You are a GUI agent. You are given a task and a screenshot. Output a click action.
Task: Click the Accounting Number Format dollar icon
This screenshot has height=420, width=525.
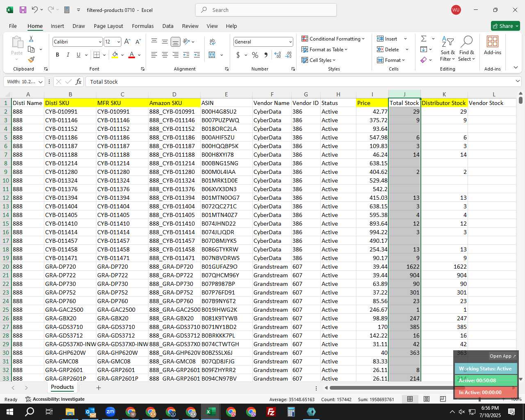[238, 55]
